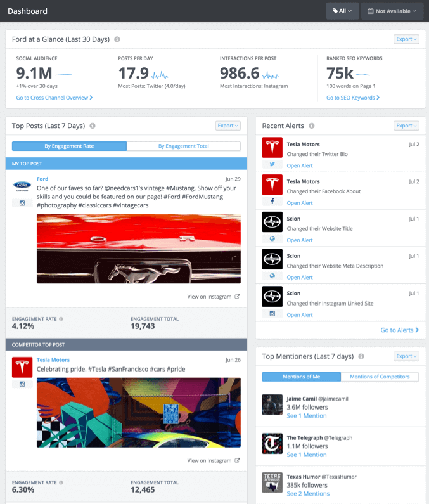Click Twitter icon on Tesla Twitter Bio alert
The image size is (429, 504).
click(272, 164)
